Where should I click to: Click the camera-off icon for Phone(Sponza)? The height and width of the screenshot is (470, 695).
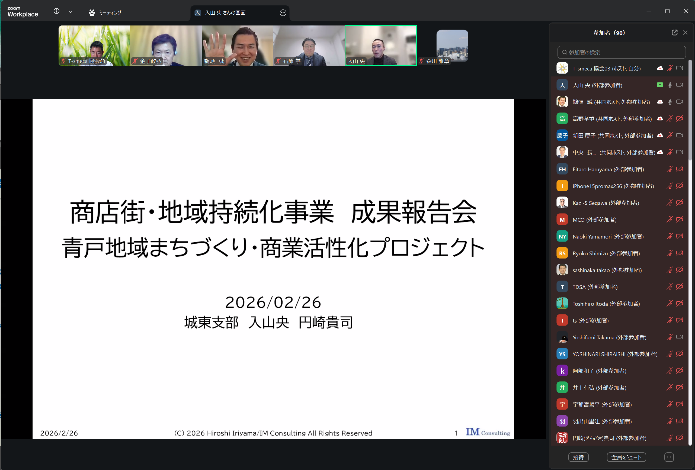pyautogui.click(x=680, y=186)
